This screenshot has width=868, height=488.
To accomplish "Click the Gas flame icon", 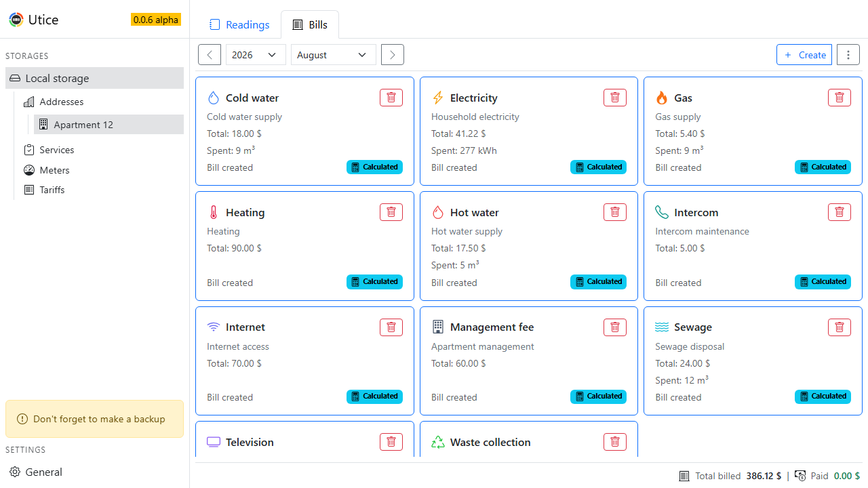I will coord(662,98).
